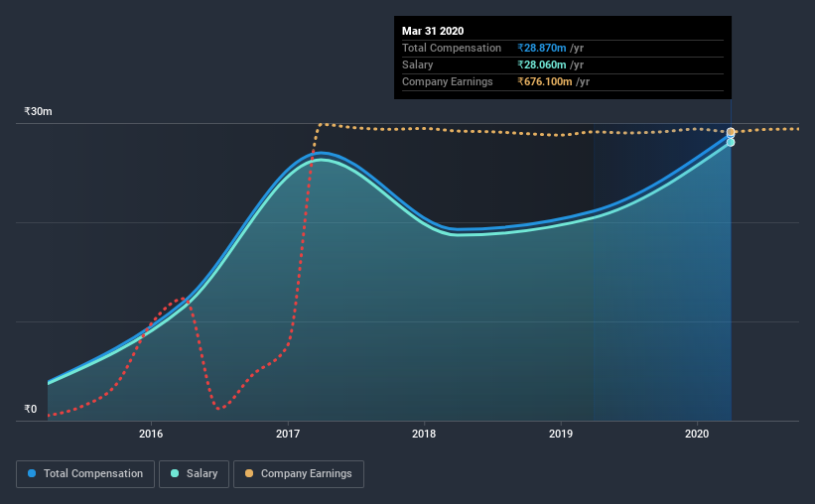Click the ₹28.870m total compensation value
The height and width of the screenshot is (504, 815).
(542, 49)
